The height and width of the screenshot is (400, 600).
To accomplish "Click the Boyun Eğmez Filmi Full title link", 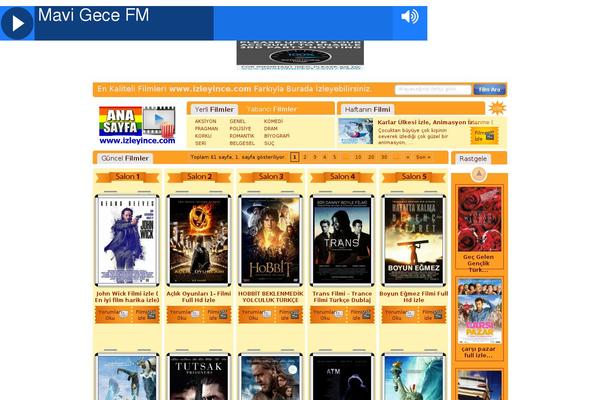I will (414, 297).
